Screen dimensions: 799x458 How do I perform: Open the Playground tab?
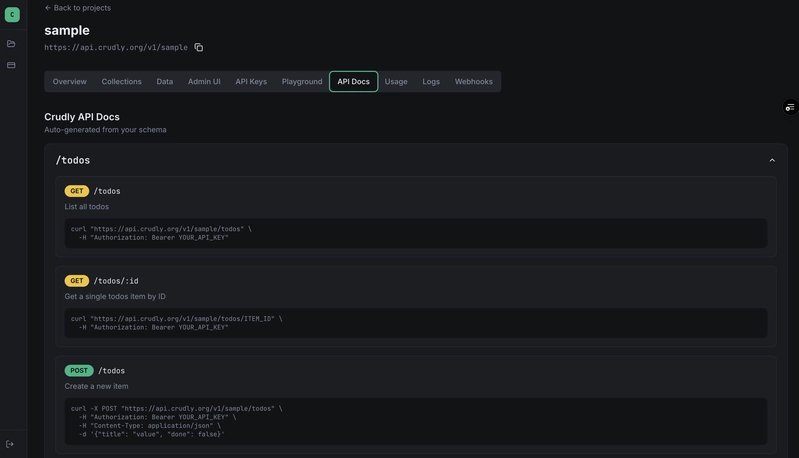click(302, 82)
